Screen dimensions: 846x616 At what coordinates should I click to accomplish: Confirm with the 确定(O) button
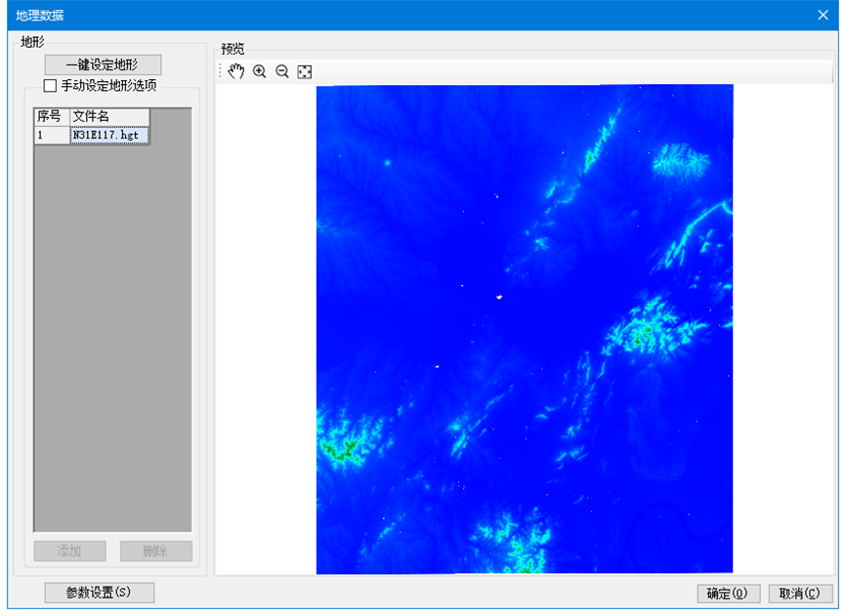click(x=728, y=594)
